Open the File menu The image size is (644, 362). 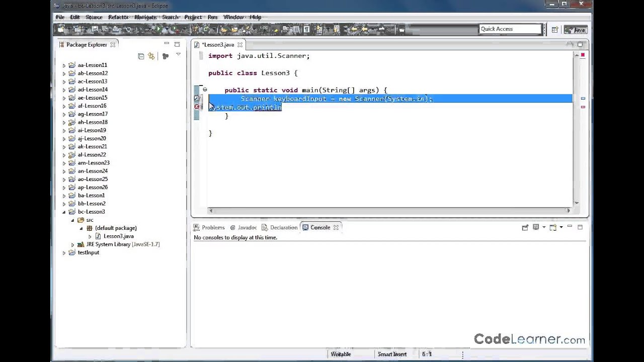[x=60, y=17]
